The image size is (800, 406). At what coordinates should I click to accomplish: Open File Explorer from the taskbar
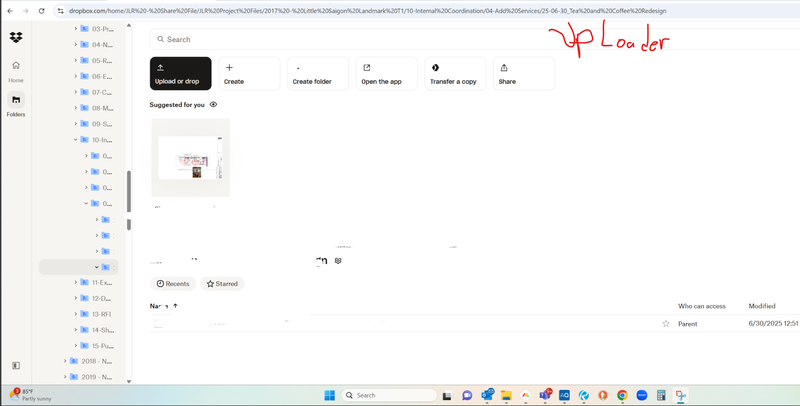506,395
